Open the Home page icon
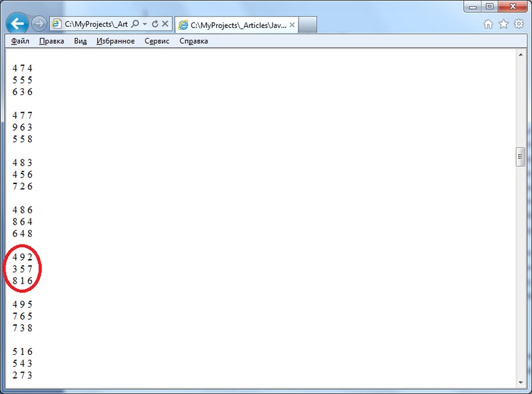532x394 pixels. coord(489,25)
